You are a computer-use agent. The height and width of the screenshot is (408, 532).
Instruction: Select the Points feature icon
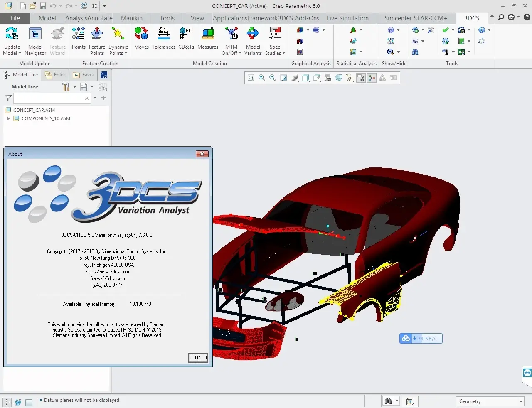pyautogui.click(x=79, y=34)
